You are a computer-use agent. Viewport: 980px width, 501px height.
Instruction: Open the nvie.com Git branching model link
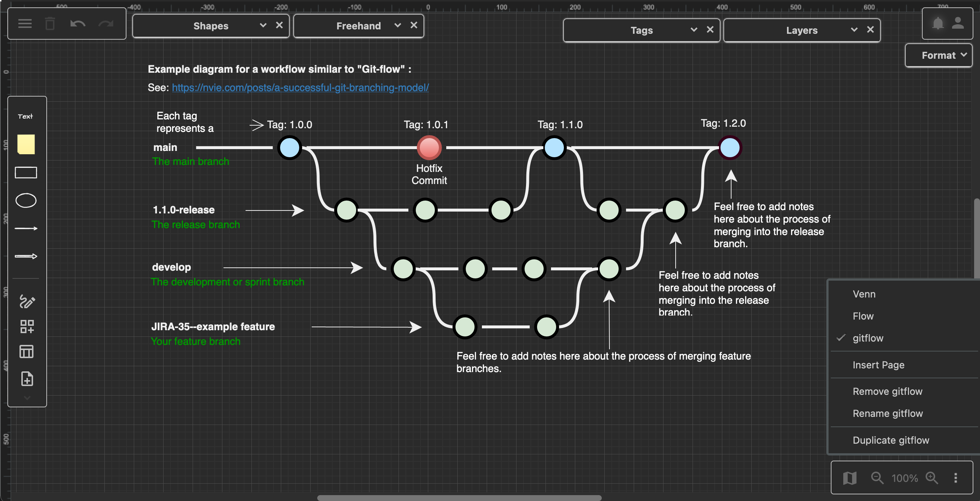click(300, 87)
